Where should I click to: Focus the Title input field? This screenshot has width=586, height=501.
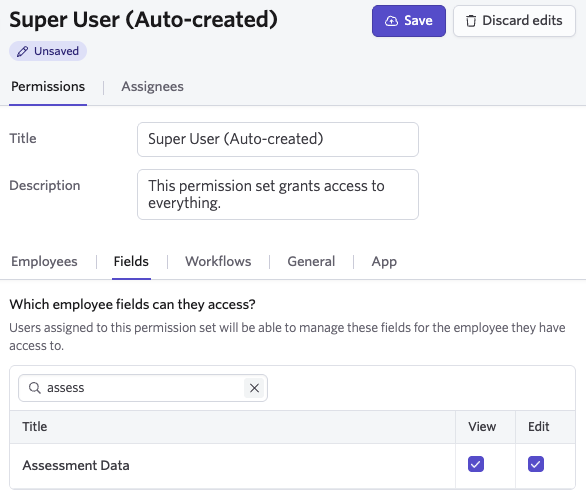(x=278, y=139)
